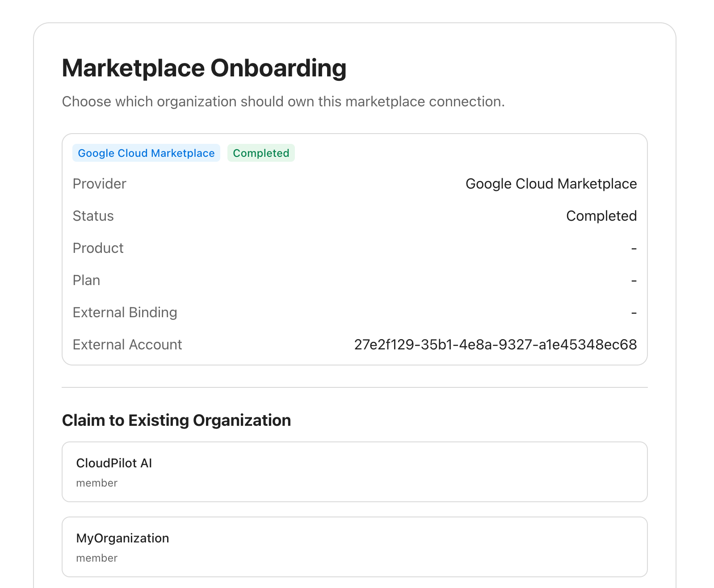
Task: Click the green Completed status badge
Action: click(x=261, y=153)
